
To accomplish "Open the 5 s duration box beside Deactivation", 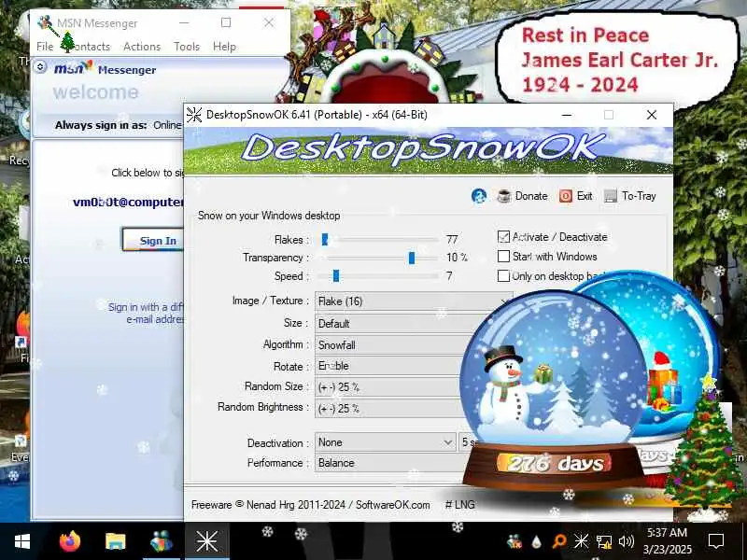I will point(469,442).
